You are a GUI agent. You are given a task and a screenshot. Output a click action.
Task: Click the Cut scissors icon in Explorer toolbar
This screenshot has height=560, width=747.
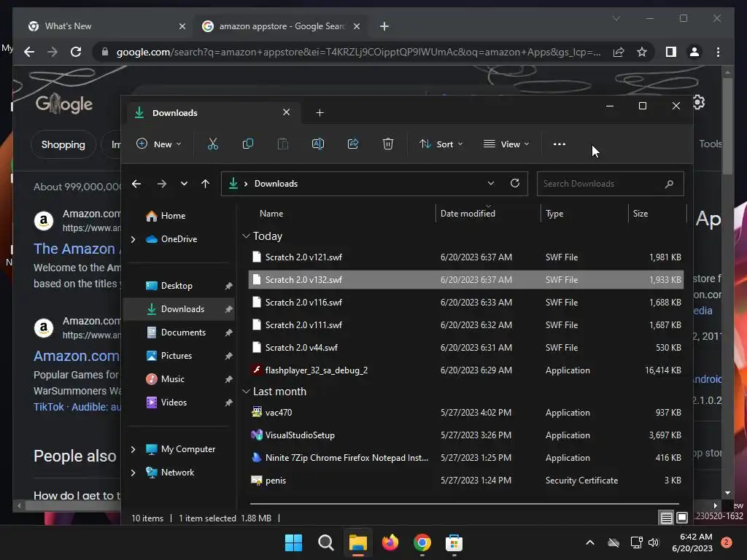[x=213, y=144]
